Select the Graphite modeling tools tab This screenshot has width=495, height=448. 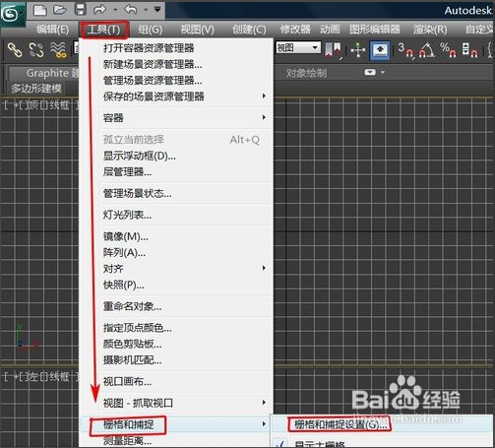[x=44, y=73]
